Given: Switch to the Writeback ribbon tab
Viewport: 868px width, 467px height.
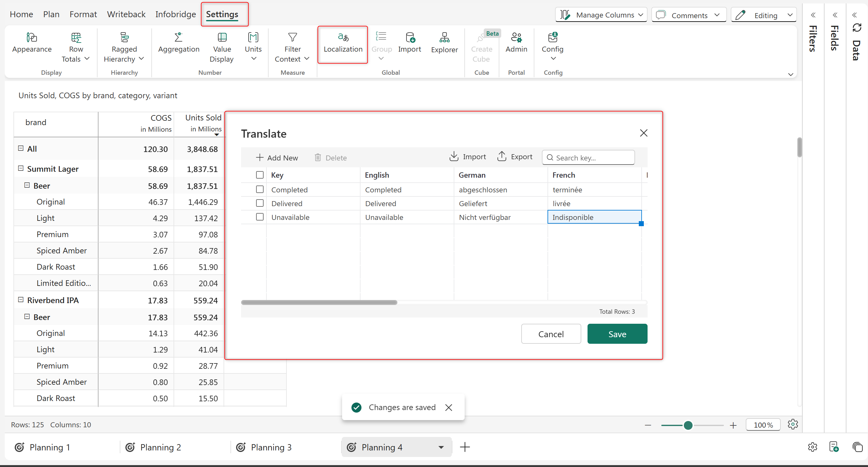Looking at the screenshot, I should 126,14.
